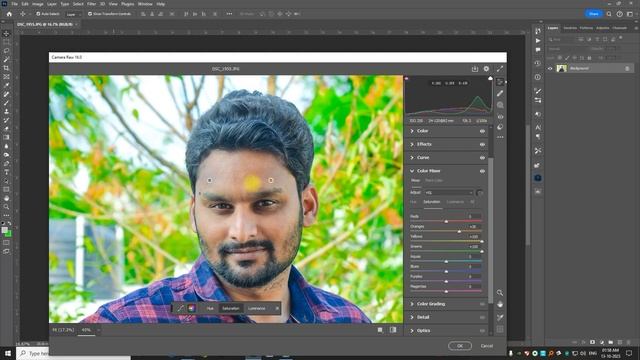
Task: Toggle visibility of Detail panel edits
Action: (x=482, y=317)
